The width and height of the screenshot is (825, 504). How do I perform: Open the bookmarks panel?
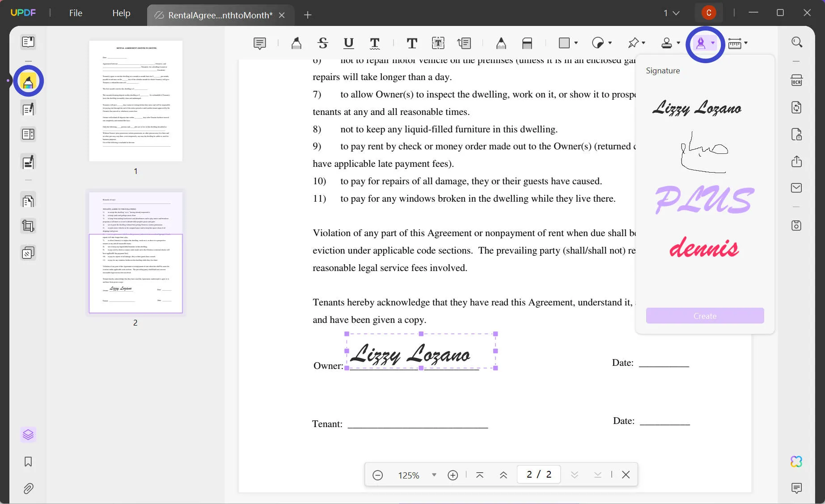tap(28, 462)
